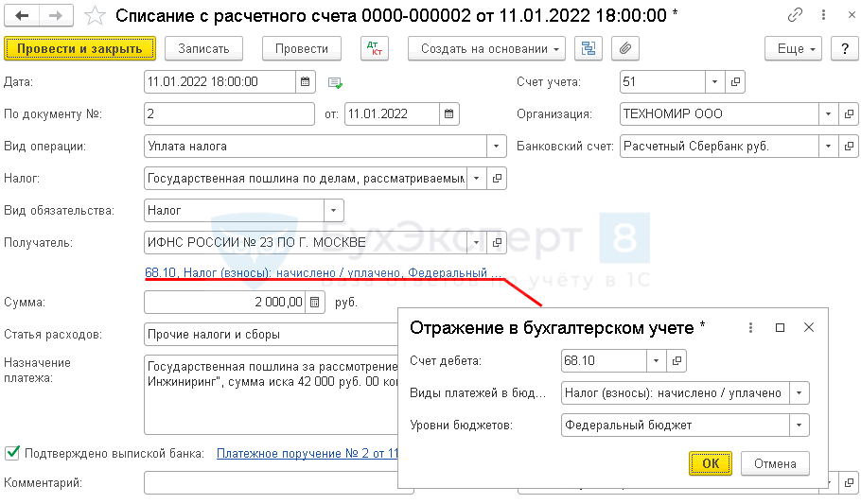The image size is (861, 504).
Task: Toggle Подтверждено выпиской банка checkbox
Action: point(12,453)
